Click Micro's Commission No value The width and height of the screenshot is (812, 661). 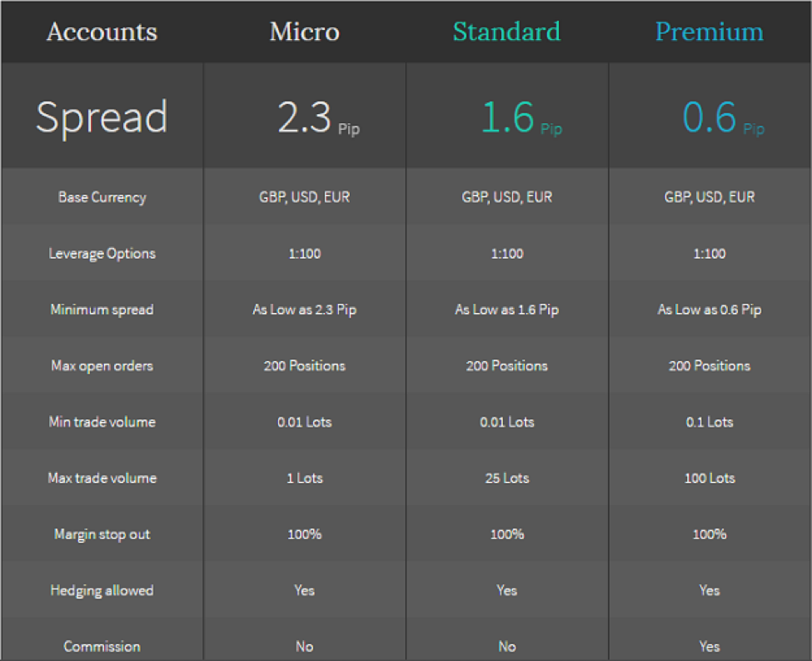click(x=305, y=647)
